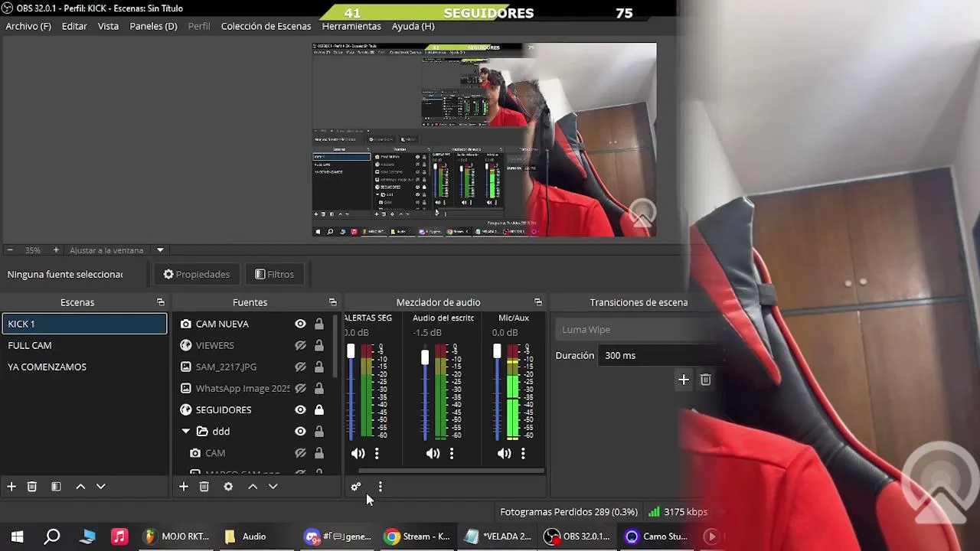Zoom out preview with minus icon
Viewport: 980px width, 551px height.
click(x=10, y=250)
